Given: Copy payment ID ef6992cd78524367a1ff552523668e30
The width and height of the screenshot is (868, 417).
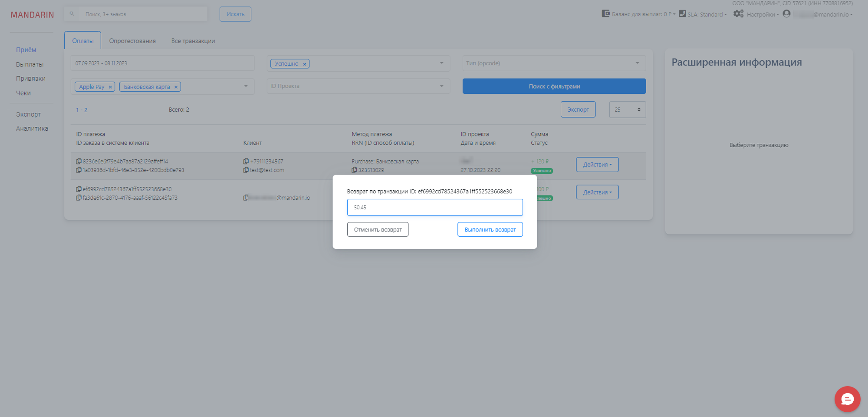Looking at the screenshot, I should tap(79, 189).
